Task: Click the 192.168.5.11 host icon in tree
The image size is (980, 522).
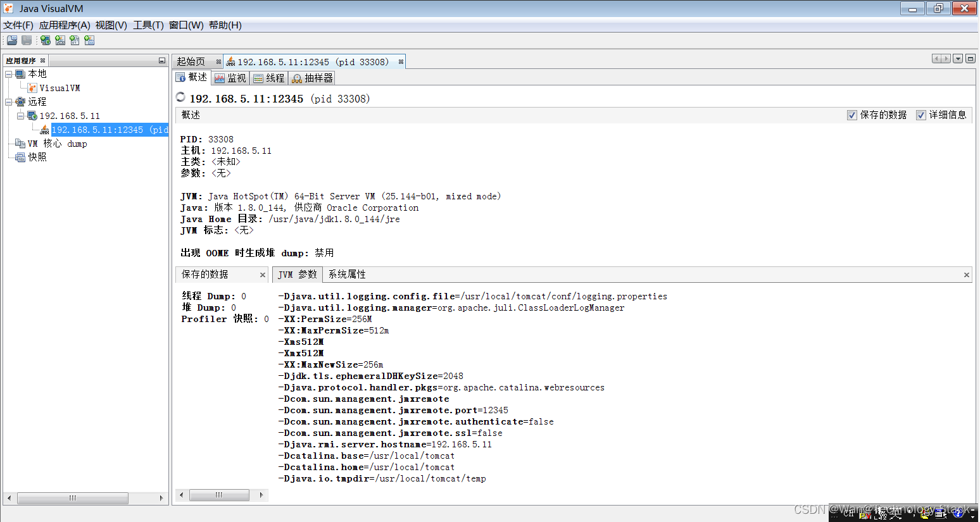Action: 32,116
